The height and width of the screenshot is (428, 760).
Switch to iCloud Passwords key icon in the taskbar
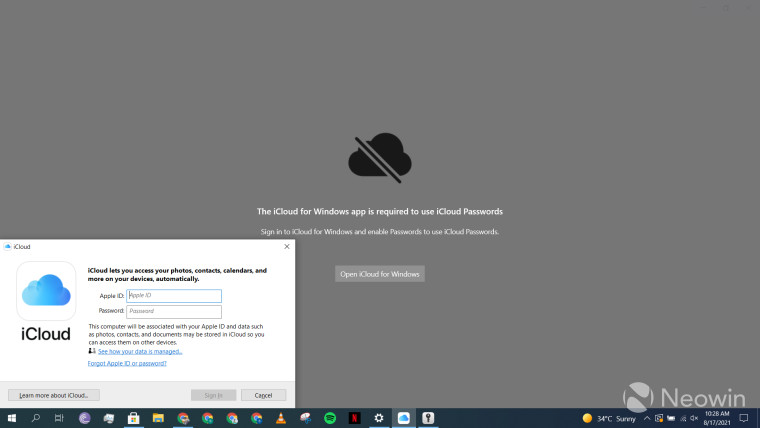428,418
